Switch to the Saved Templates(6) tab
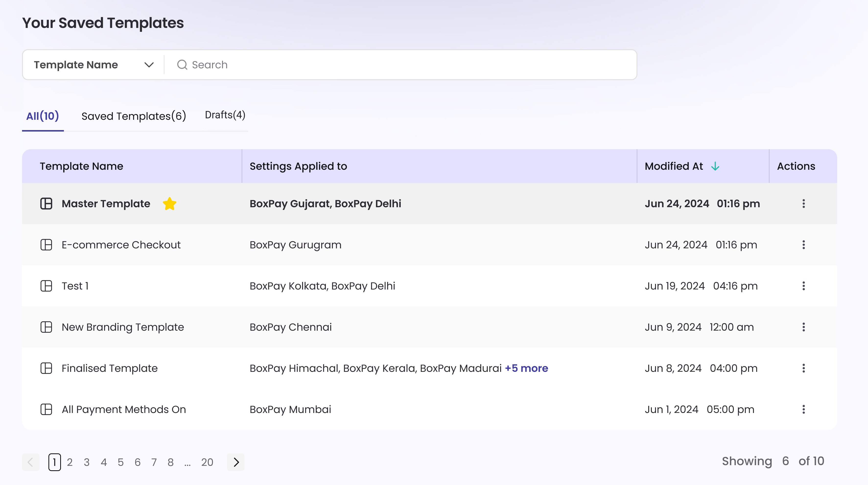 click(x=134, y=116)
